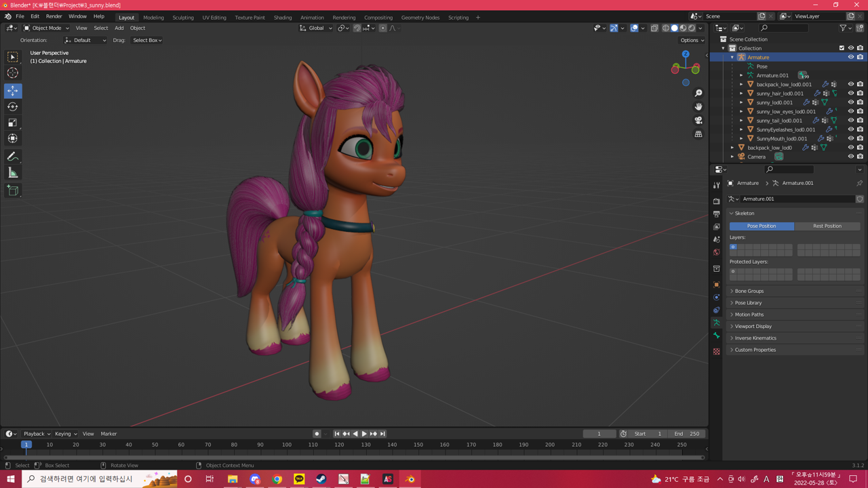Select the Rotate tool in the toolbar

click(12, 106)
